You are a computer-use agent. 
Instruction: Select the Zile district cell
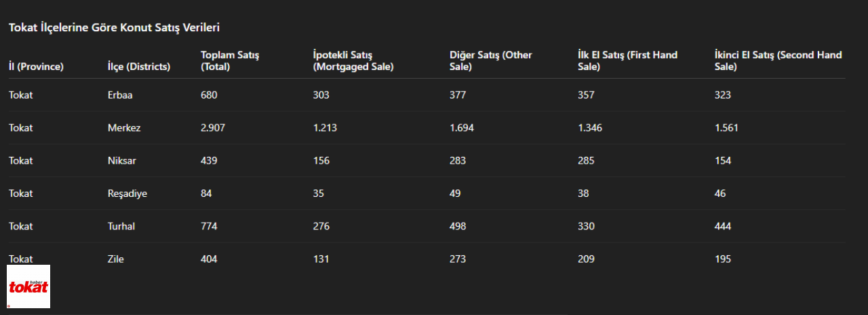point(116,259)
